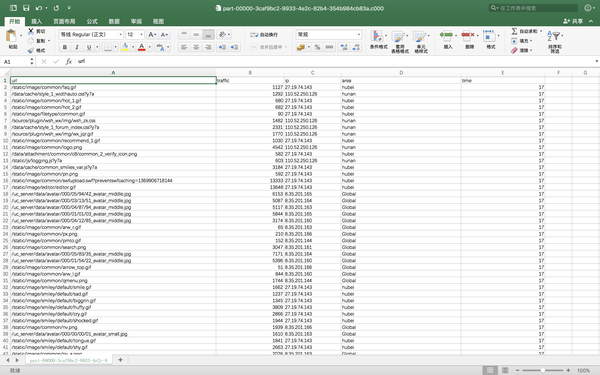Expand the text orientation dropdown
The height and width of the screenshot is (375, 600).
click(229, 34)
